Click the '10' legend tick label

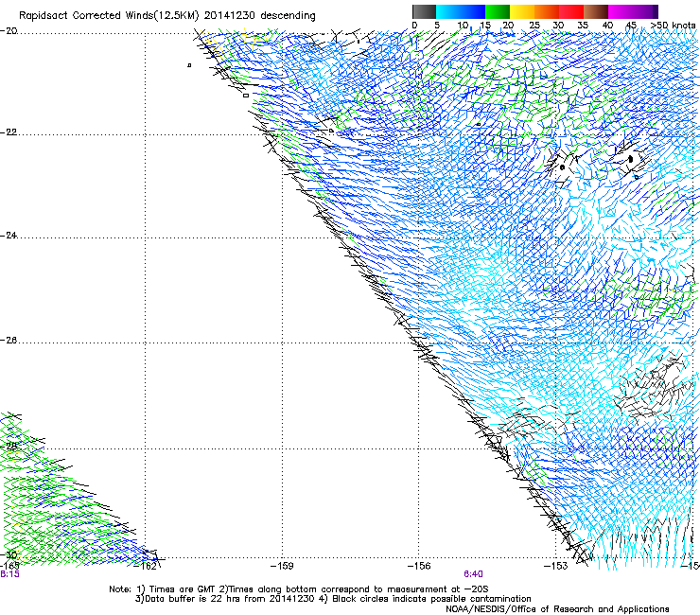463,25
